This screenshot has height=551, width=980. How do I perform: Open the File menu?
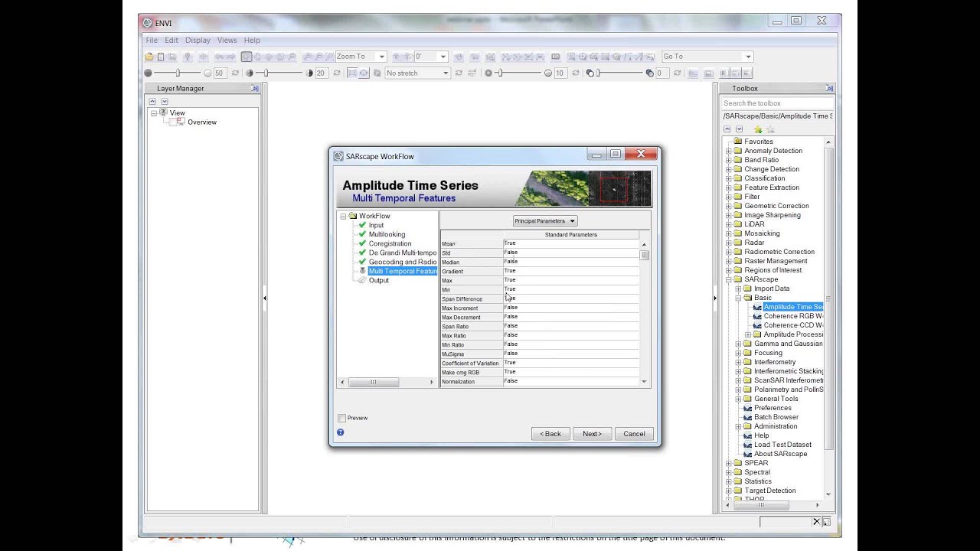(x=152, y=40)
